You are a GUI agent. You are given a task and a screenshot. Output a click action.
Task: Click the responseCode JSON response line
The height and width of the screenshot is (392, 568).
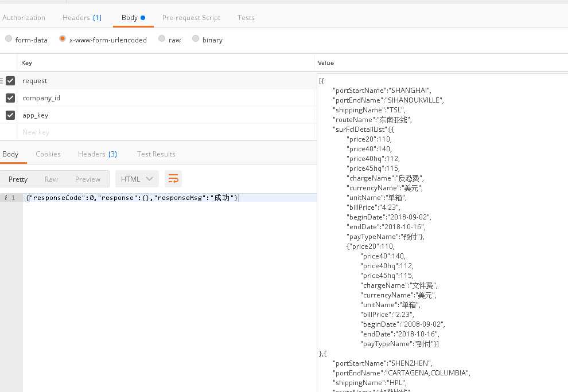pyautogui.click(x=132, y=198)
